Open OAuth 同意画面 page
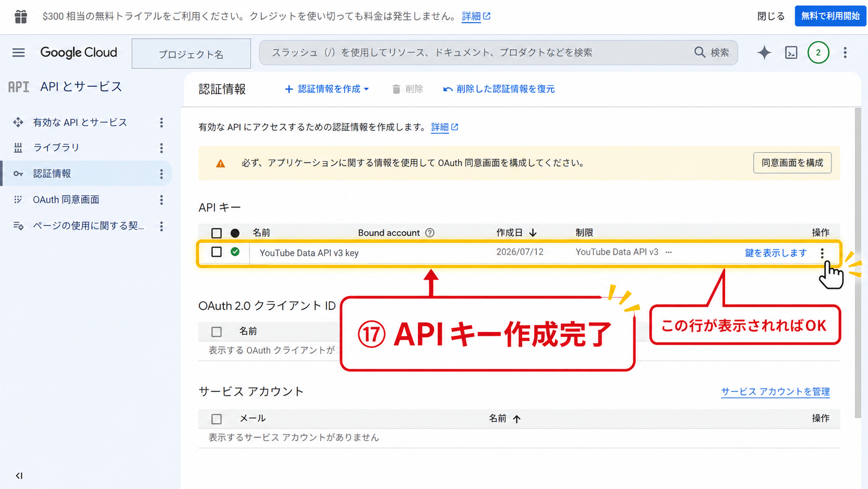Screen dimensions: 868x489 (x=66, y=200)
